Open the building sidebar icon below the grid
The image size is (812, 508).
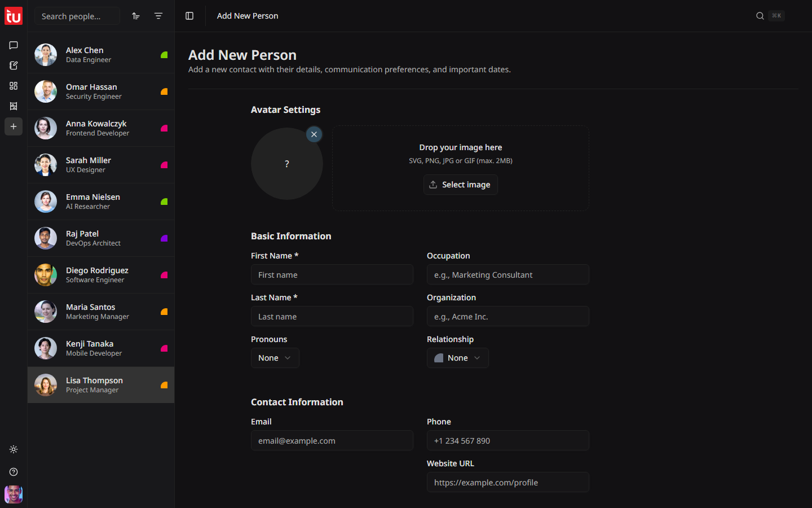(14, 106)
